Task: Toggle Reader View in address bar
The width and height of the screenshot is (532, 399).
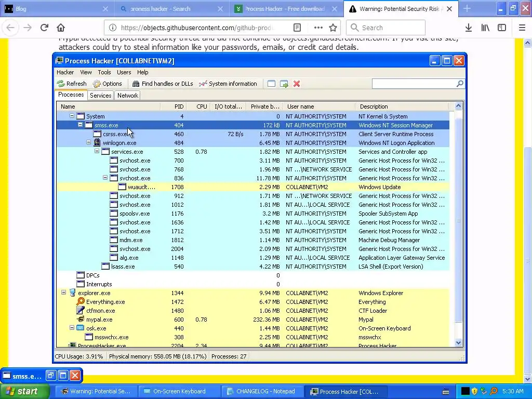Action: pyautogui.click(x=297, y=28)
